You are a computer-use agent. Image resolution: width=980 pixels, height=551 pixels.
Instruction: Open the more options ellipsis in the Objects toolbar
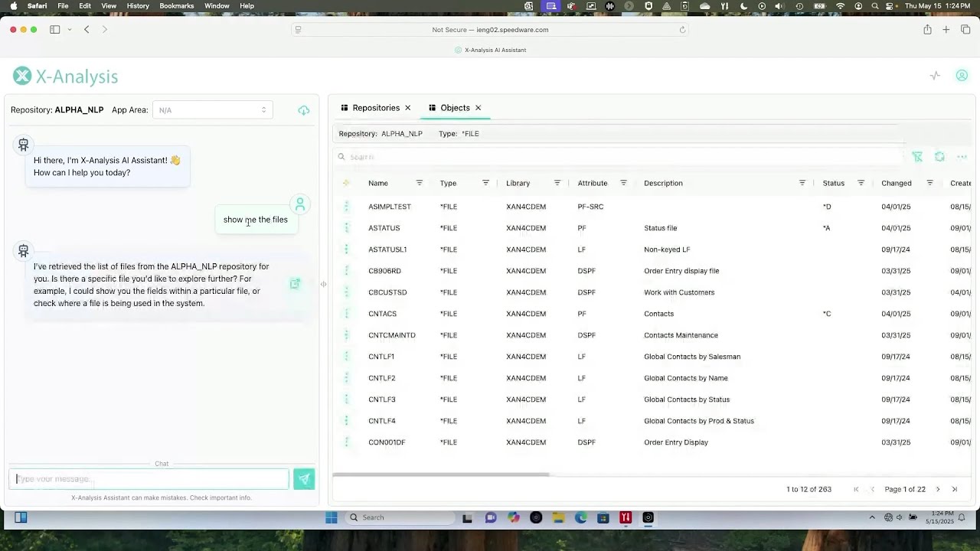[962, 157]
